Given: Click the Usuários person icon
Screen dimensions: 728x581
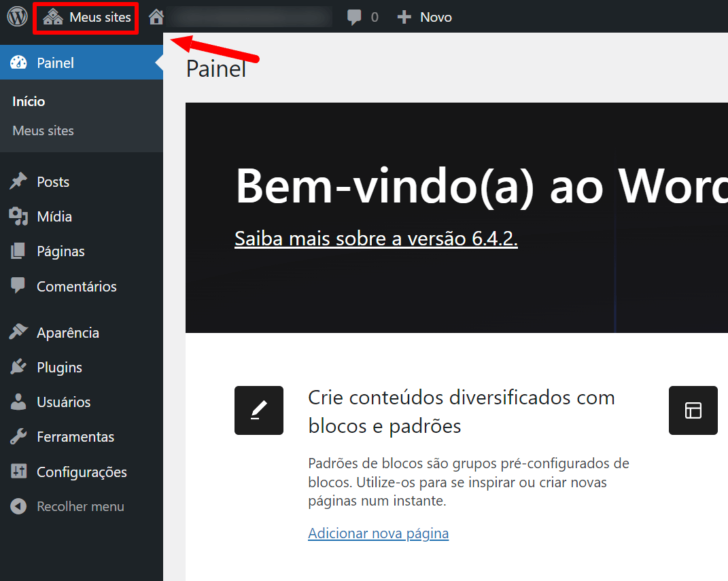Looking at the screenshot, I should click(19, 402).
